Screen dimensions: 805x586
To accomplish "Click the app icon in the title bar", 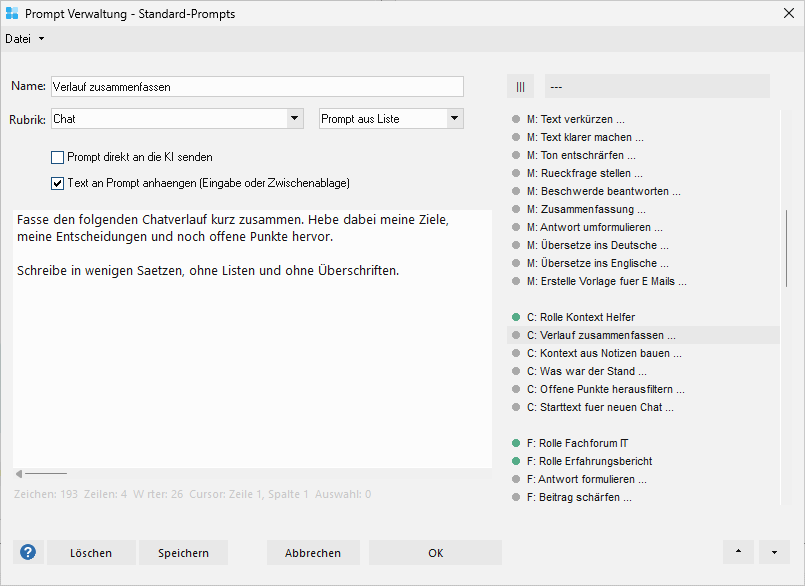I will point(12,13).
